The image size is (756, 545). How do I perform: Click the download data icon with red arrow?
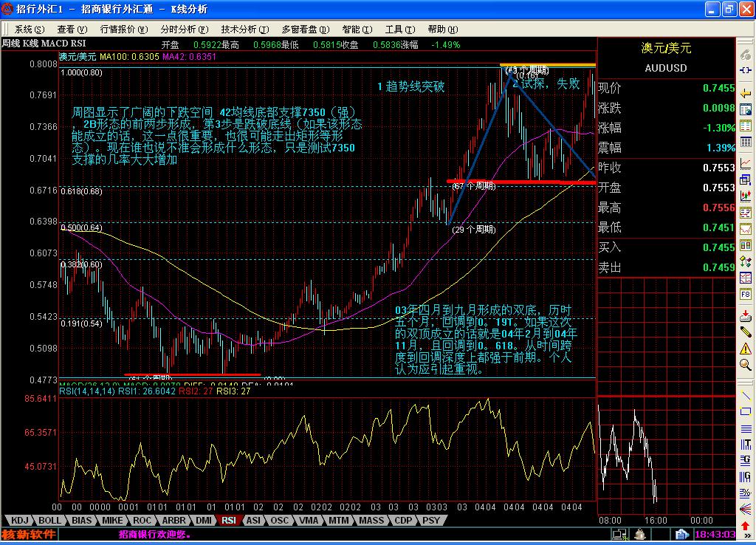746,316
